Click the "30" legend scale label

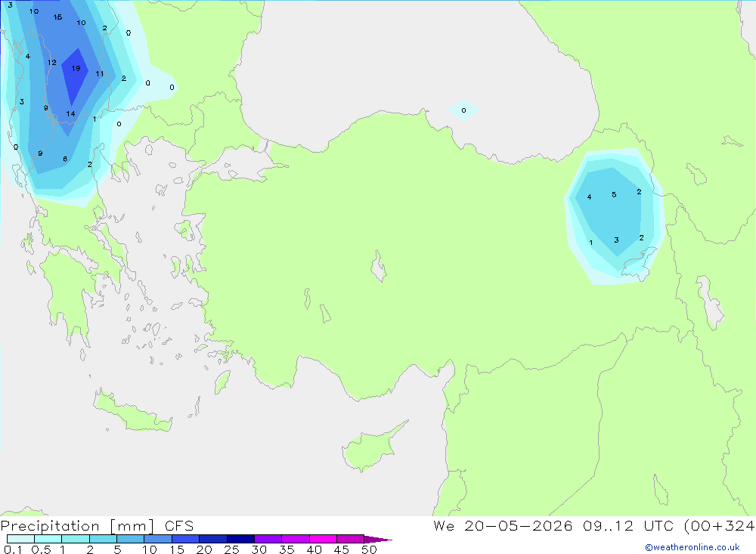[x=259, y=549]
